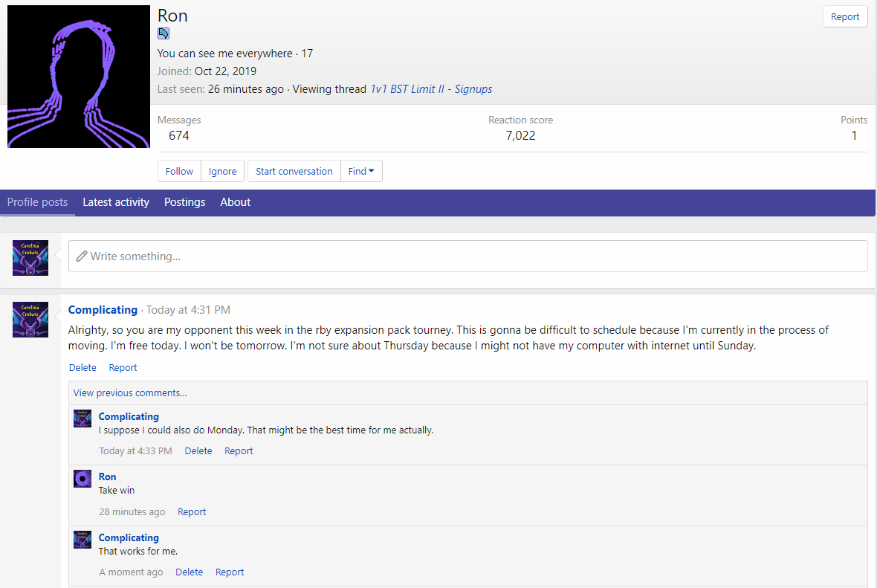This screenshot has height=588, width=877.
Task: Switch to Latest activity tab
Action: (x=116, y=202)
